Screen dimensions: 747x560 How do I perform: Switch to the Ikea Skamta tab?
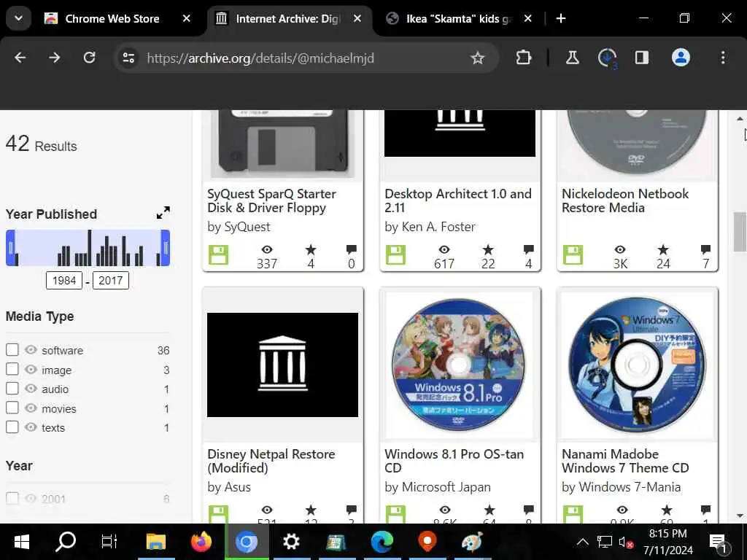(459, 18)
